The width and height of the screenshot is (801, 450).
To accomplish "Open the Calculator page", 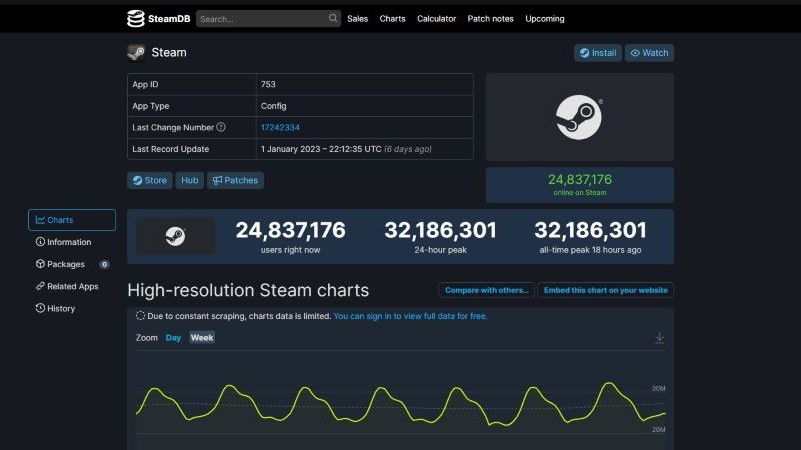I will point(436,19).
